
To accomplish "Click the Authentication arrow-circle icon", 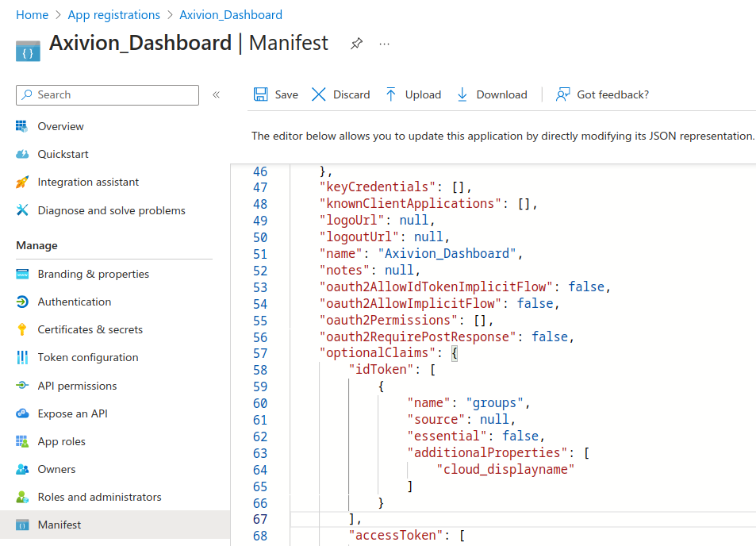I will click(x=22, y=302).
